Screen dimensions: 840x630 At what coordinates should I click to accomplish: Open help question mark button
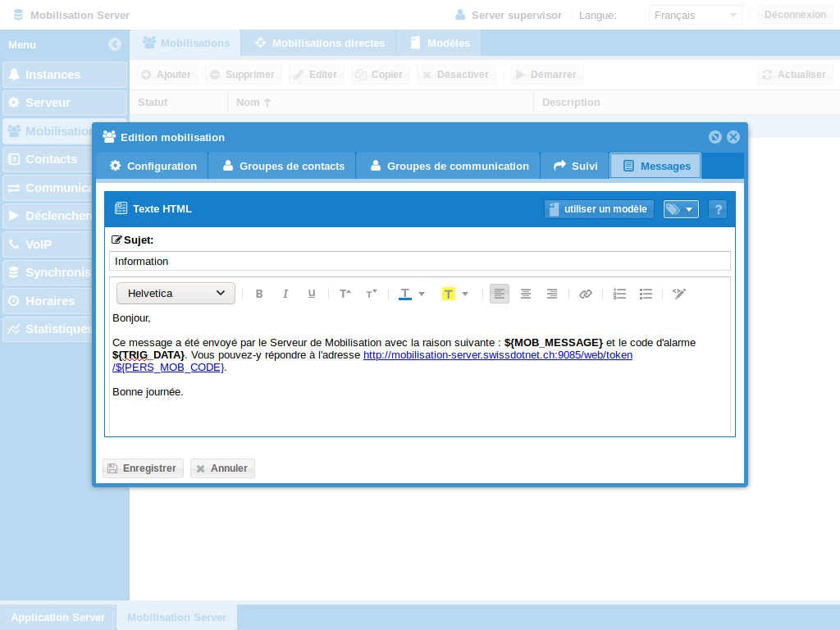coord(718,209)
